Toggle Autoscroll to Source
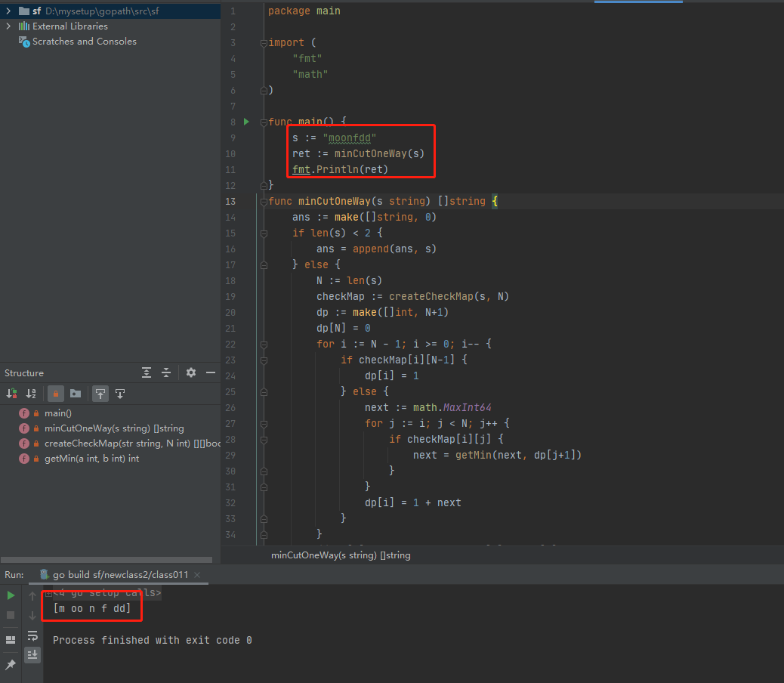The width and height of the screenshot is (784, 683). (100, 394)
